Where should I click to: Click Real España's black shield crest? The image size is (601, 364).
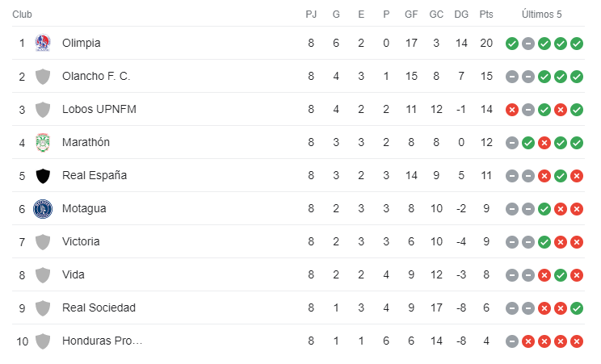pos(43,176)
